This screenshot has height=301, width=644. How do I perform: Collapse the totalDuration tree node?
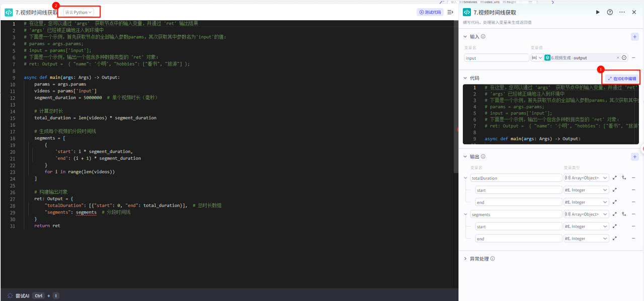(465, 178)
